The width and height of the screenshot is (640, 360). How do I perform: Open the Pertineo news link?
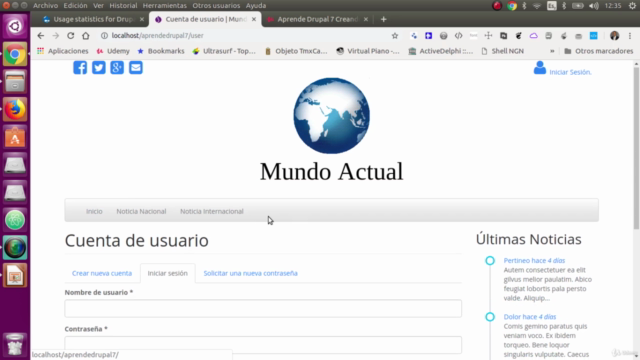tap(534, 260)
